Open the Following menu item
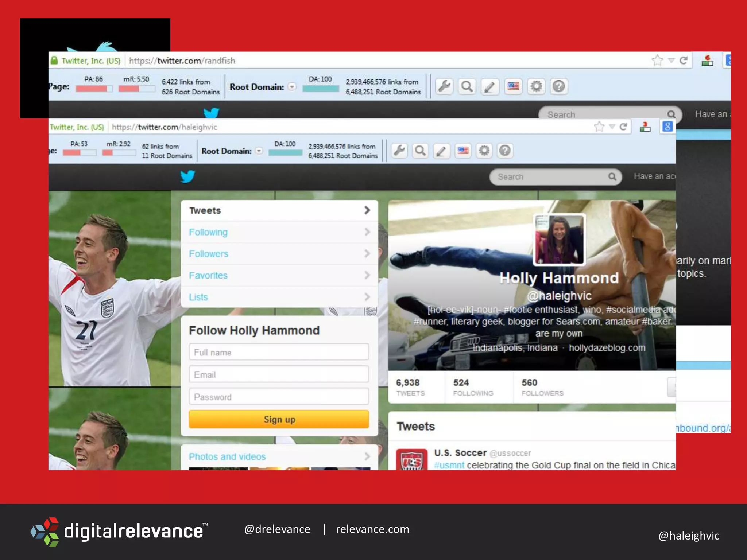 [x=279, y=232]
